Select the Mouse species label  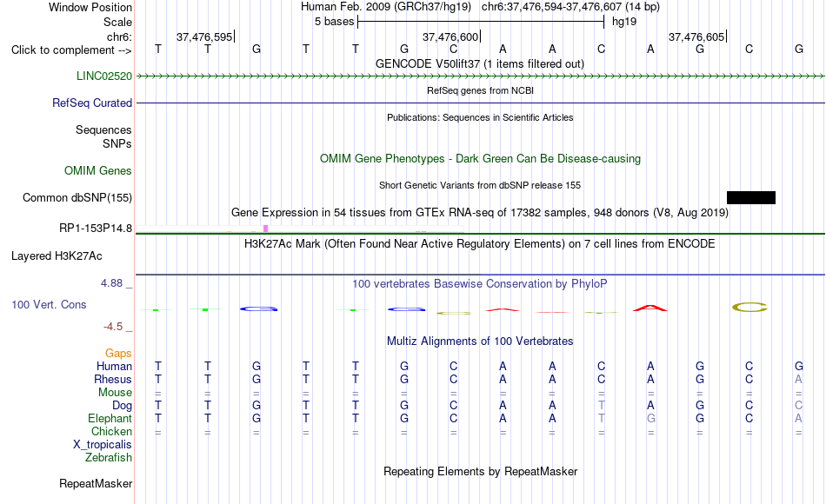[x=115, y=393]
